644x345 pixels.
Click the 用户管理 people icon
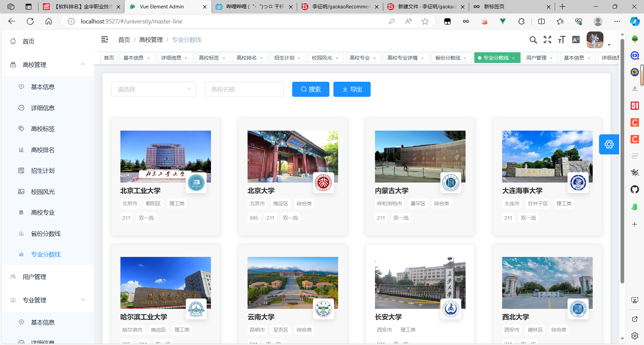13,277
